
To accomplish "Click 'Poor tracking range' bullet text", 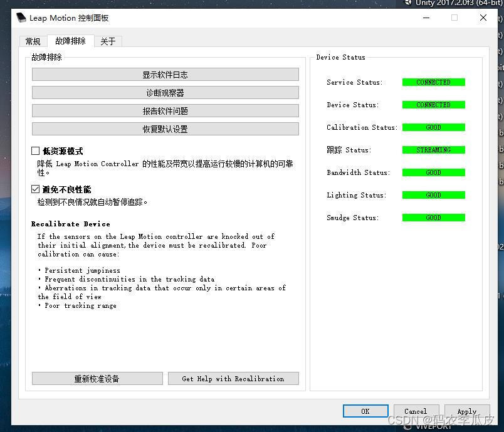I will [80, 305].
